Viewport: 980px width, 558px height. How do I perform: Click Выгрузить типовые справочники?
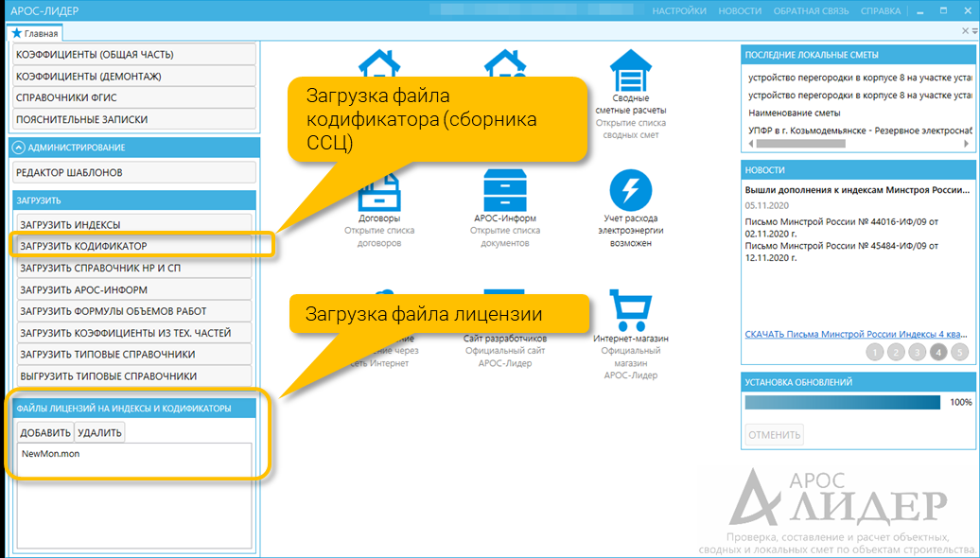click(133, 376)
